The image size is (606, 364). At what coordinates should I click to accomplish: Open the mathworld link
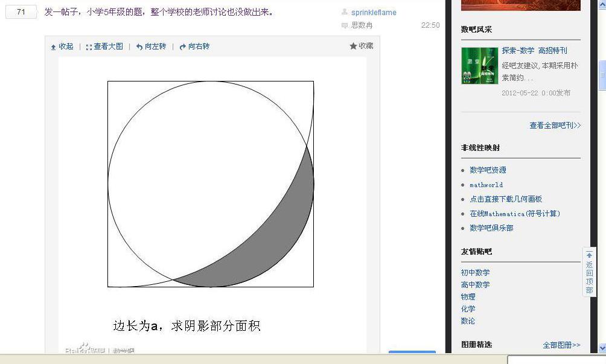(486, 185)
